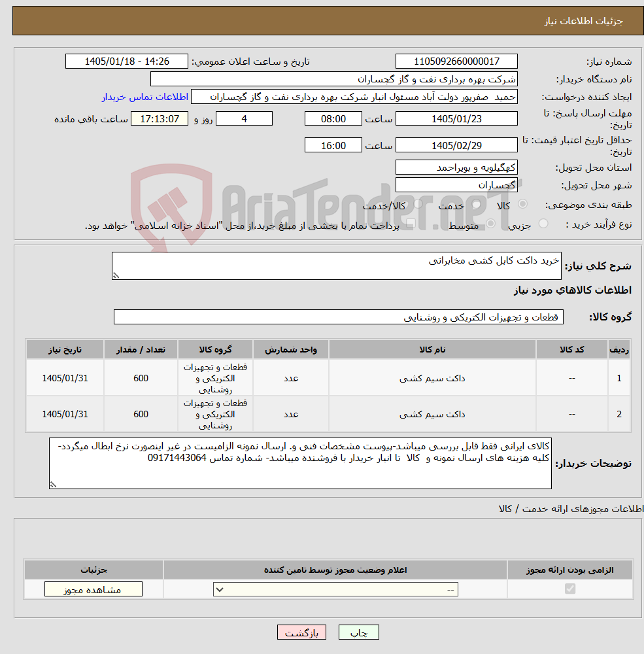Click the اعلام وضعیت مجوز column header
This screenshot has height=654, width=644.
point(335,570)
